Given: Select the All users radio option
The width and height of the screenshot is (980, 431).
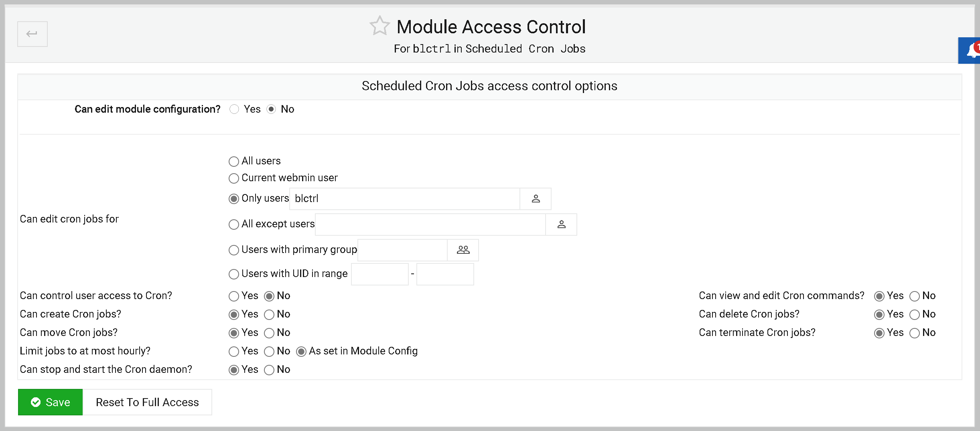Looking at the screenshot, I should click(233, 161).
